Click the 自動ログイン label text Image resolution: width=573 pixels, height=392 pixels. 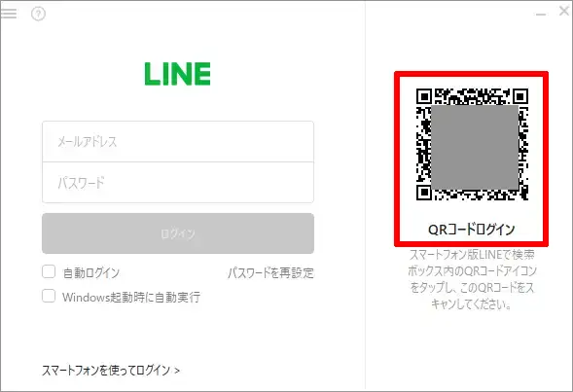click(91, 273)
